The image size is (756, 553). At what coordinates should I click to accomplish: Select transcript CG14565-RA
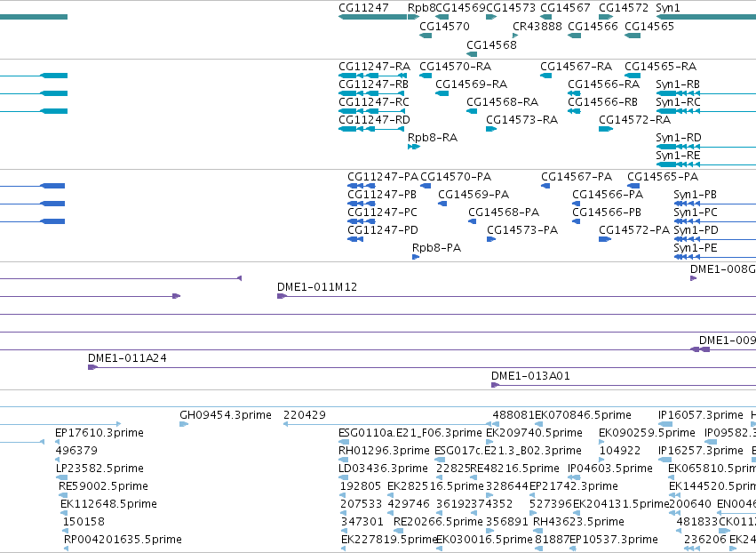[x=661, y=66]
